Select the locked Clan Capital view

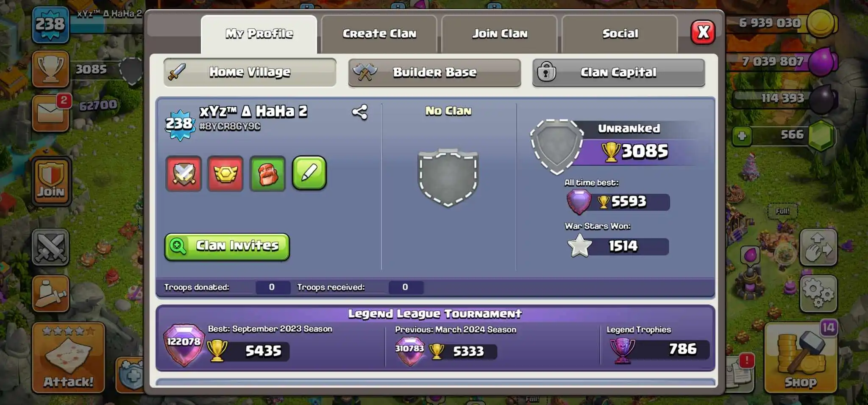[x=619, y=73]
